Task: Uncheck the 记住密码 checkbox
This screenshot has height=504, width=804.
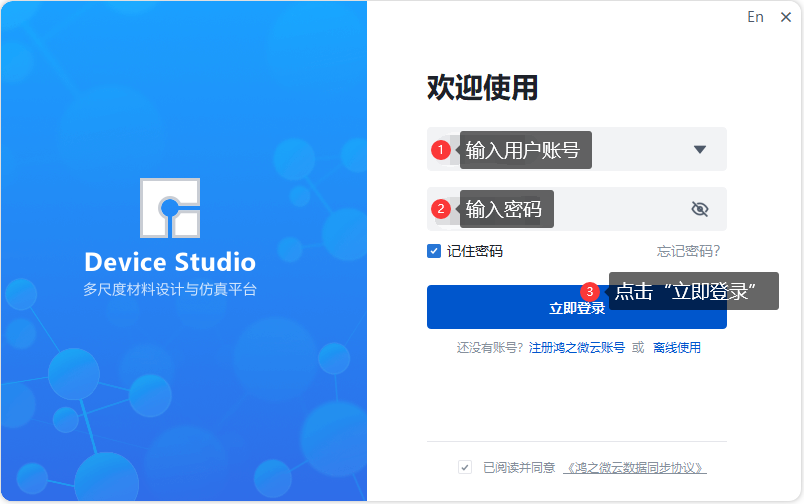Action: click(x=434, y=251)
